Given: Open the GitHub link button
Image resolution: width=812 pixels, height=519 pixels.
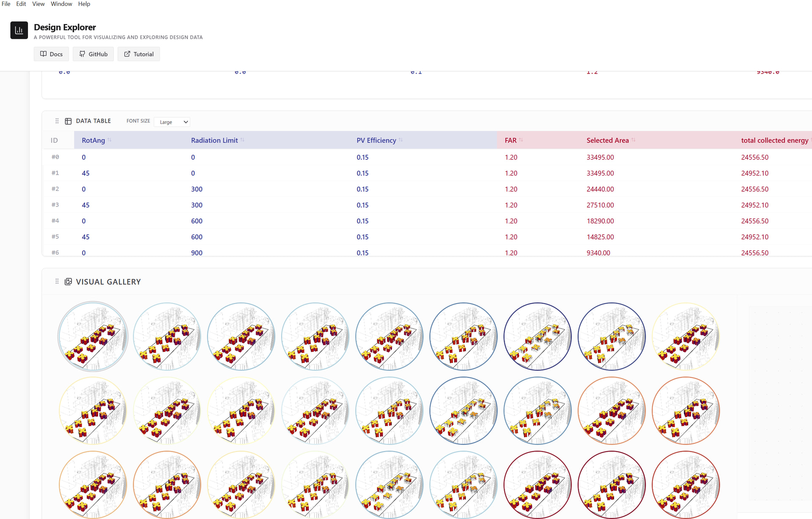Looking at the screenshot, I should [93, 54].
